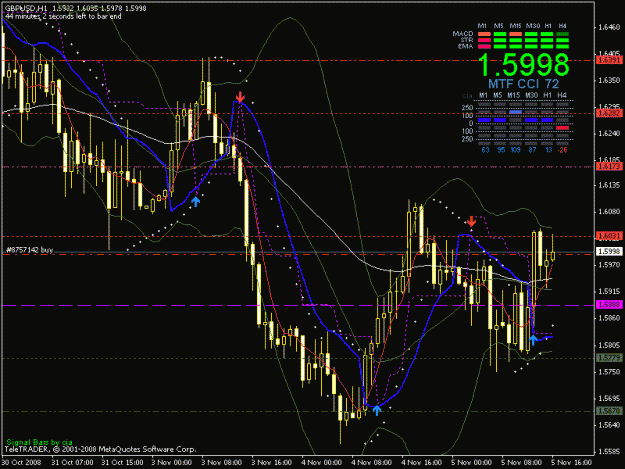Click the 1.5750 price axis label
The width and height of the screenshot is (625, 469).
pos(609,372)
